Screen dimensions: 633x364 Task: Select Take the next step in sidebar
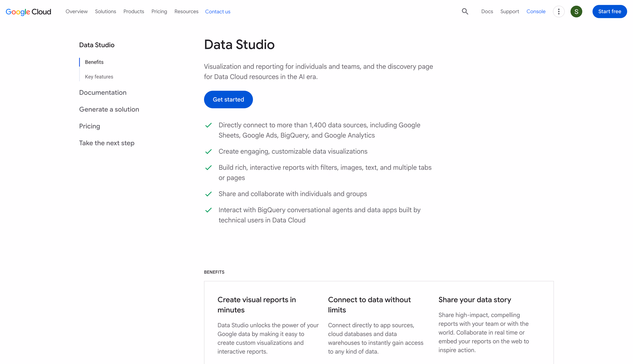point(107,143)
